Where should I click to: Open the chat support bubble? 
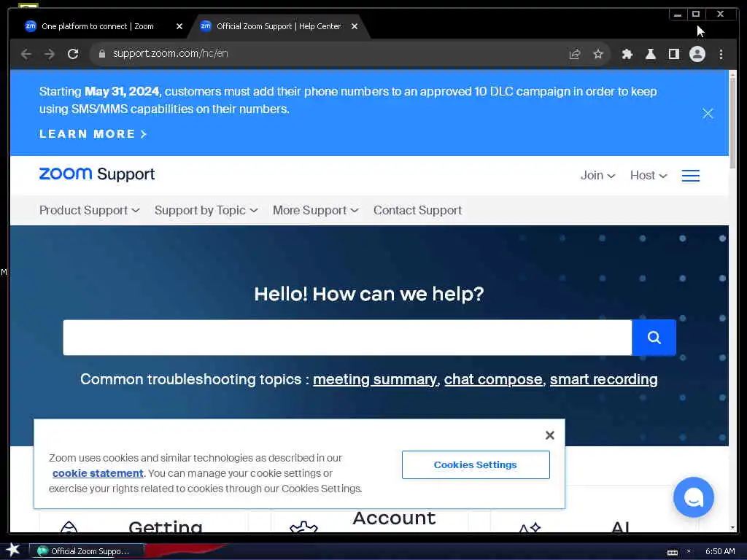(693, 497)
